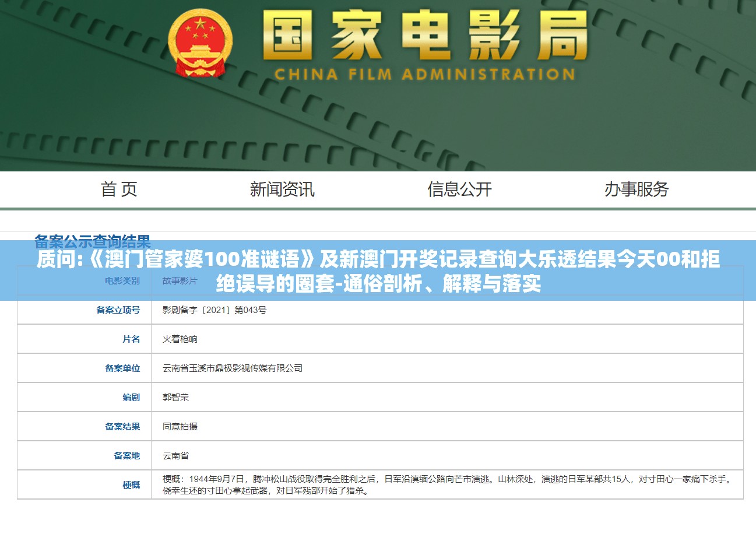Select the 云南省 location value

tap(175, 456)
